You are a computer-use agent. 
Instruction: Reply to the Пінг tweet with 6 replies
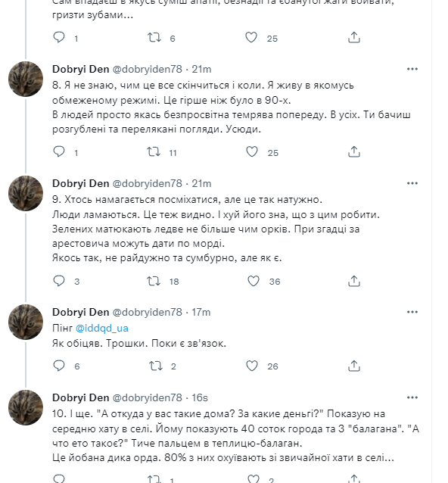[59, 366]
